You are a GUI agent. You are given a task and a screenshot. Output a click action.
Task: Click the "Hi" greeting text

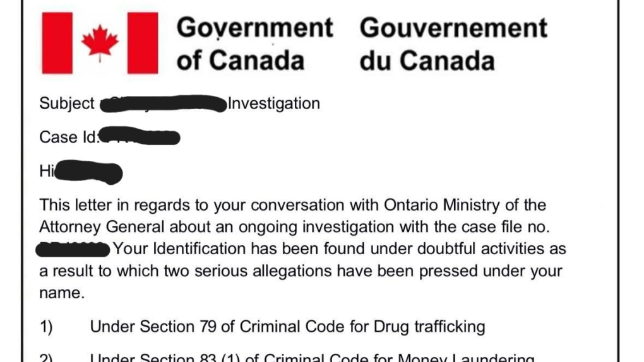47,171
